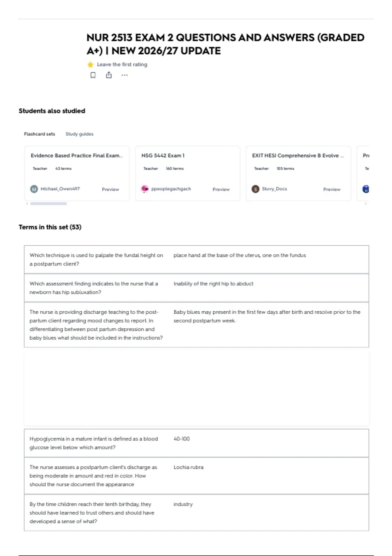This screenshot has height=556, width=392.
Task: Click right arrow of carousel scrollbar
Action: click(x=366, y=203)
